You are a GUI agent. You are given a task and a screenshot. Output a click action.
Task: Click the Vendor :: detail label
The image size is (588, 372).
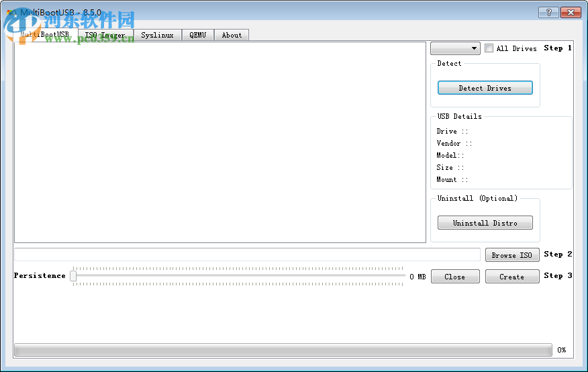454,143
